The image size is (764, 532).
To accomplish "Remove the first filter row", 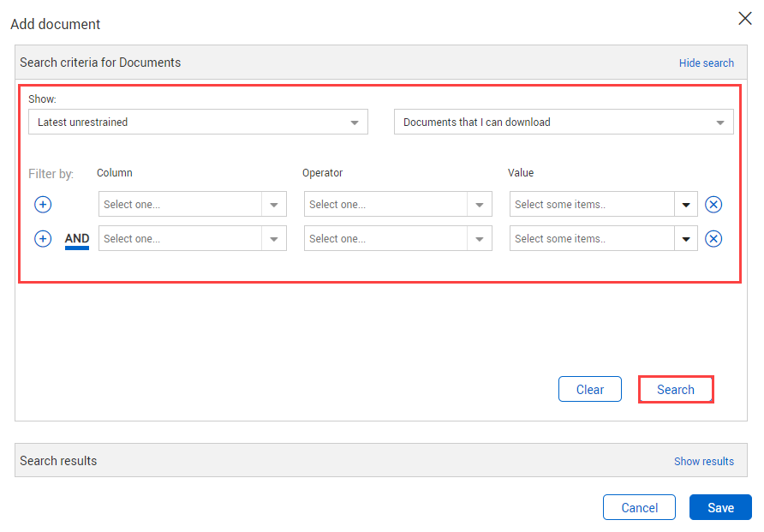I will point(713,205).
